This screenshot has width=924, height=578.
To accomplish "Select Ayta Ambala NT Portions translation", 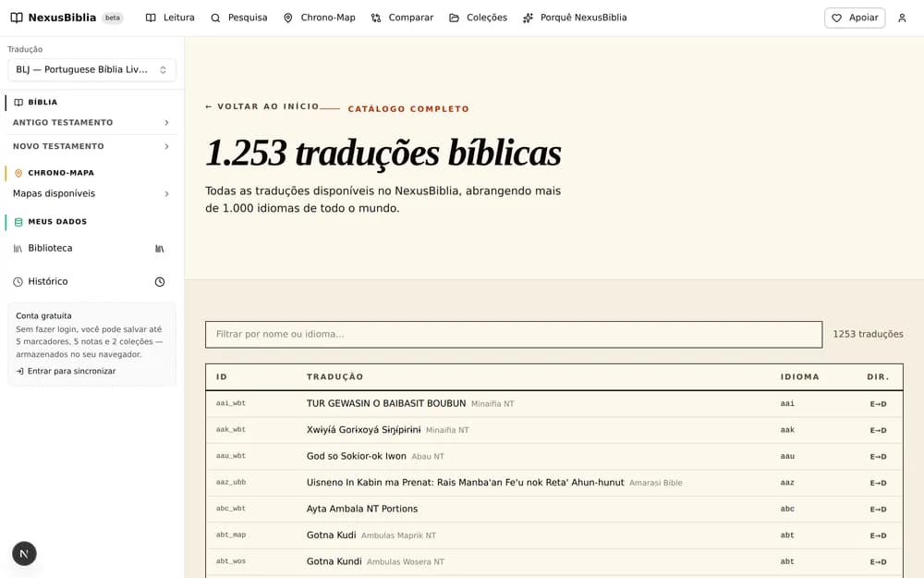I will (x=362, y=509).
